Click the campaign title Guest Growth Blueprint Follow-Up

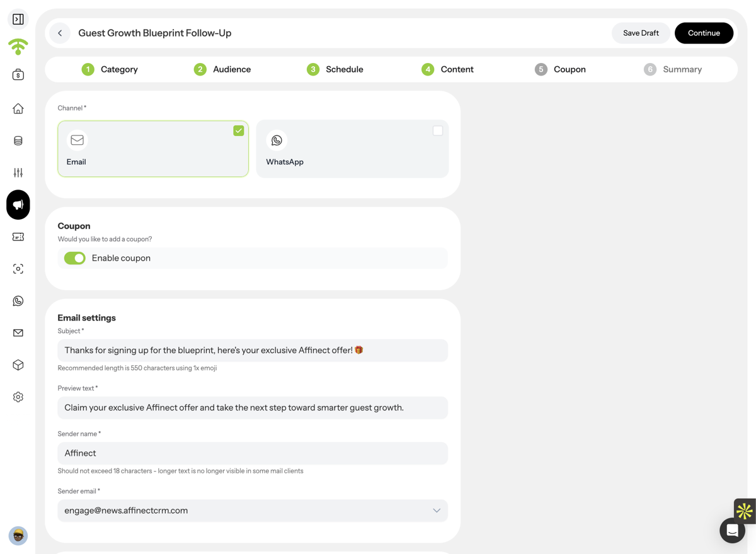tap(155, 33)
